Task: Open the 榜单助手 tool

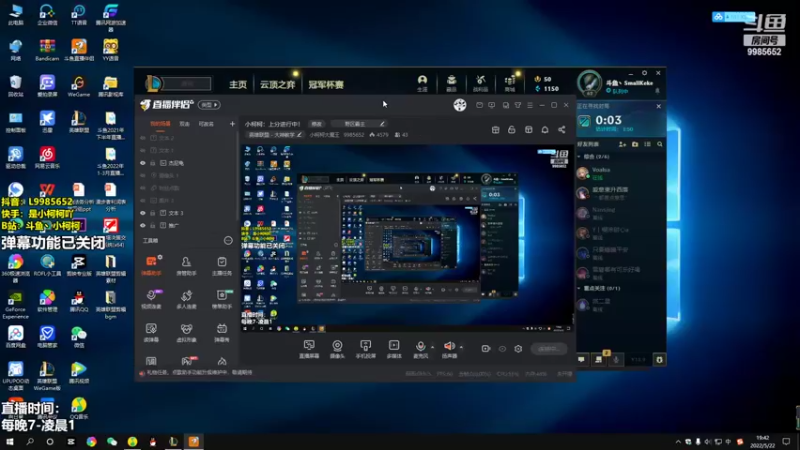Action: click(221, 299)
